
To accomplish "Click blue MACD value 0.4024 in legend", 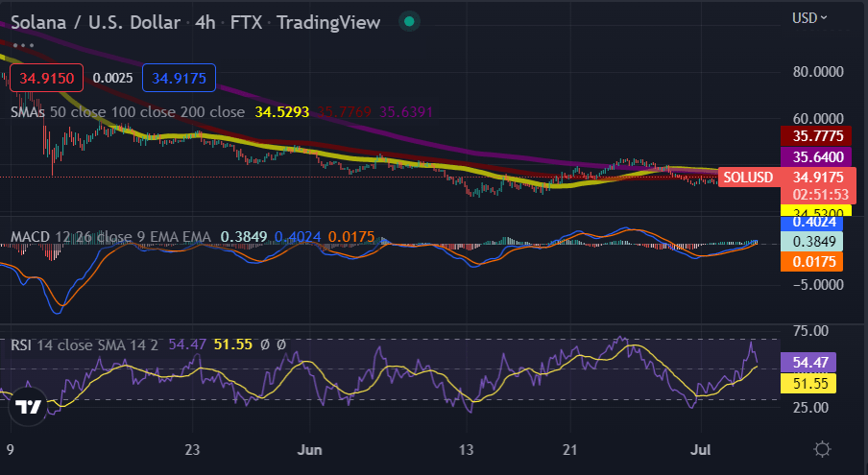I will click(x=298, y=237).
